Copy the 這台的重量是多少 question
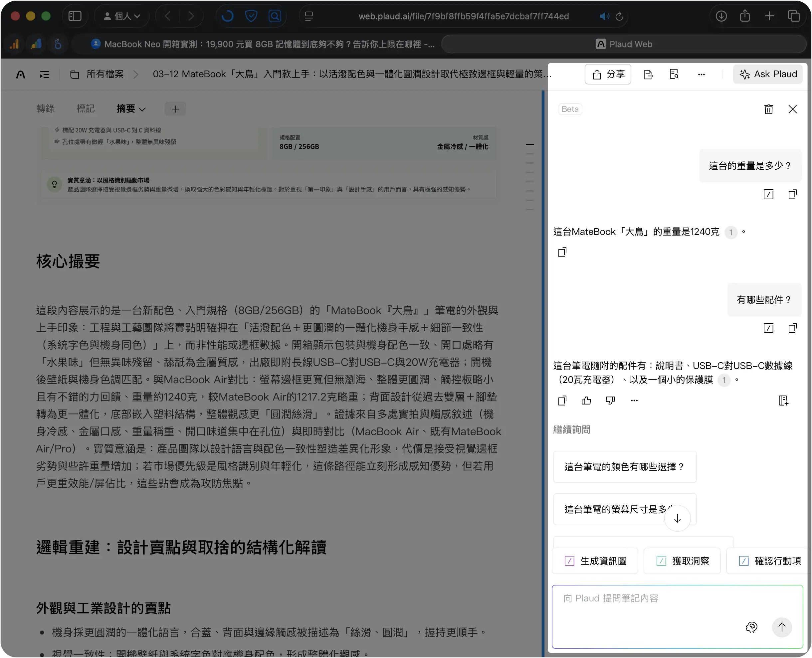 pyautogui.click(x=792, y=195)
